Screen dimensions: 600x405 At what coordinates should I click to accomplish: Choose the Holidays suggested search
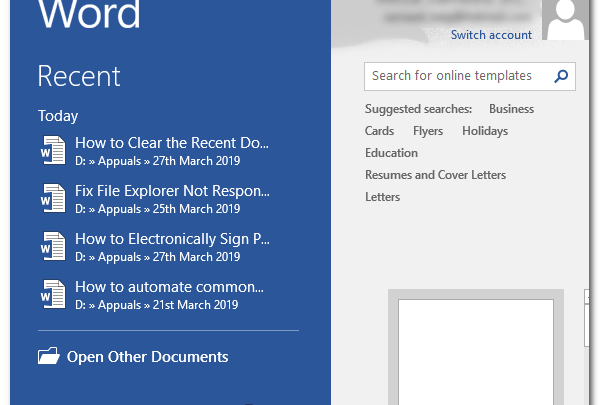click(485, 131)
